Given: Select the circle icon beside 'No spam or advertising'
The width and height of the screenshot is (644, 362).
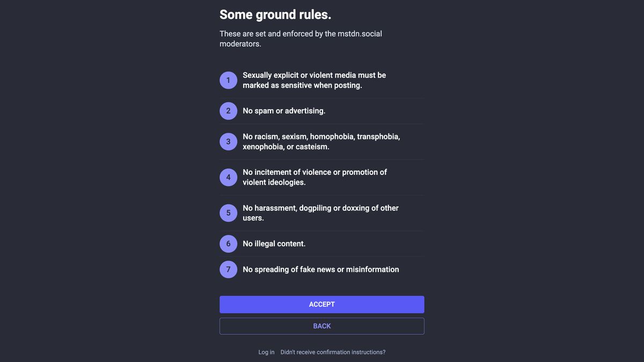Looking at the screenshot, I should 228,110.
